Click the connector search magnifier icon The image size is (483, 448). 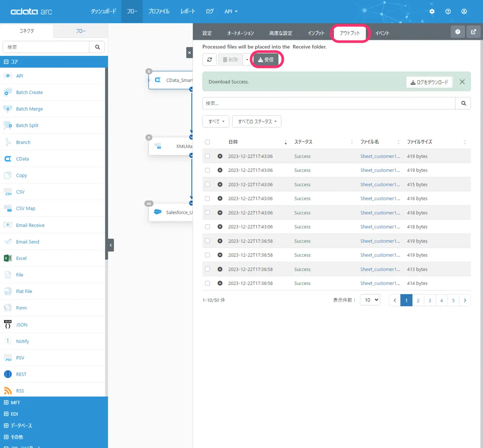pyautogui.click(x=97, y=47)
